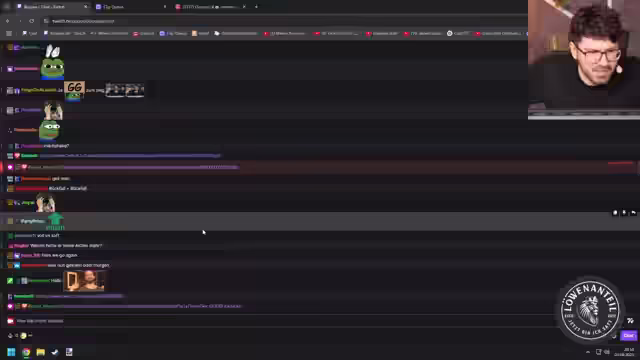Click the icon above the Chat button
Screen dimensions: 640x360
click(x=630, y=321)
